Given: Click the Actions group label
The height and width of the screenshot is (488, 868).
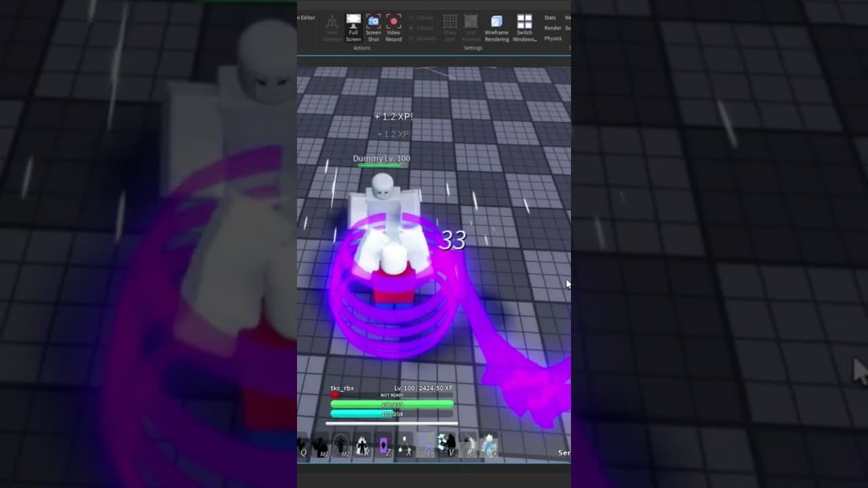Looking at the screenshot, I should [x=361, y=48].
